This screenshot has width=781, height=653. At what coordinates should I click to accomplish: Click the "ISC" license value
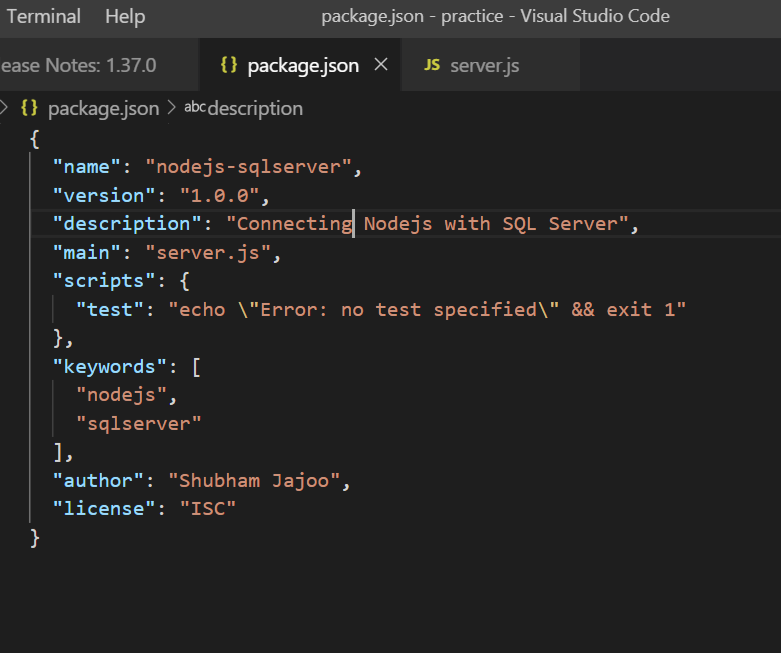208,509
